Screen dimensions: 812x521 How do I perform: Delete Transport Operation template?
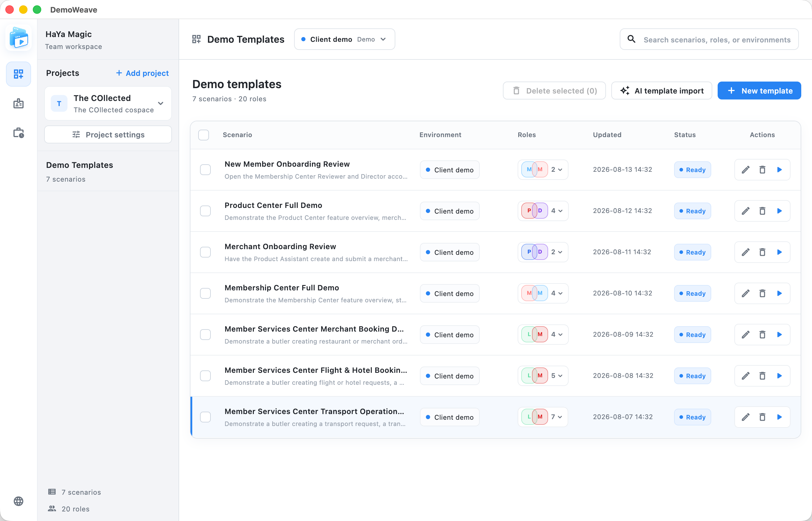[762, 417]
